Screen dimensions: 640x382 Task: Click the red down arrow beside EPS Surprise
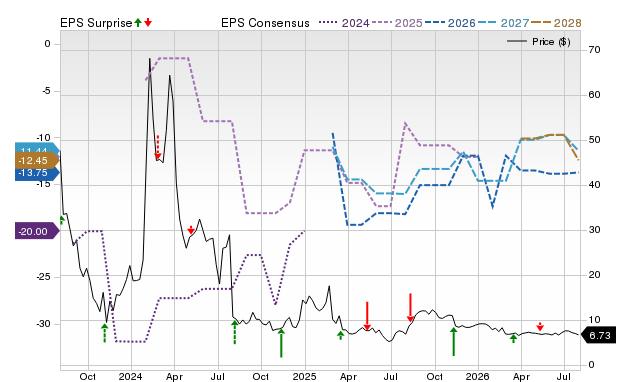148,23
